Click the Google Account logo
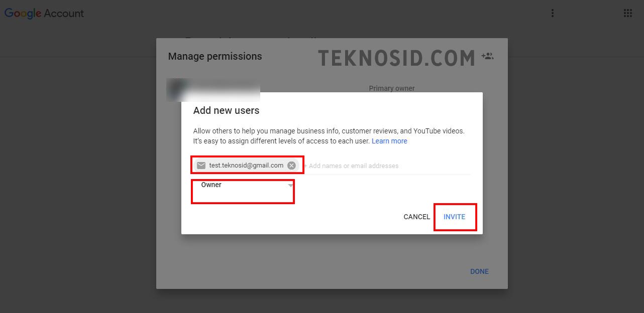The height and width of the screenshot is (313, 644). point(44,14)
